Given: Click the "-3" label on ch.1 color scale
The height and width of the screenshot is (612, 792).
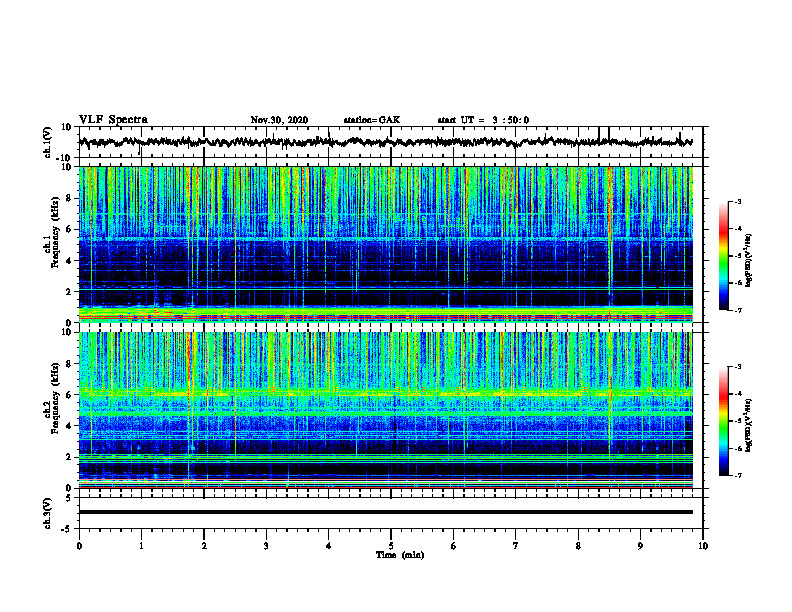Looking at the screenshot, I should click(737, 201).
